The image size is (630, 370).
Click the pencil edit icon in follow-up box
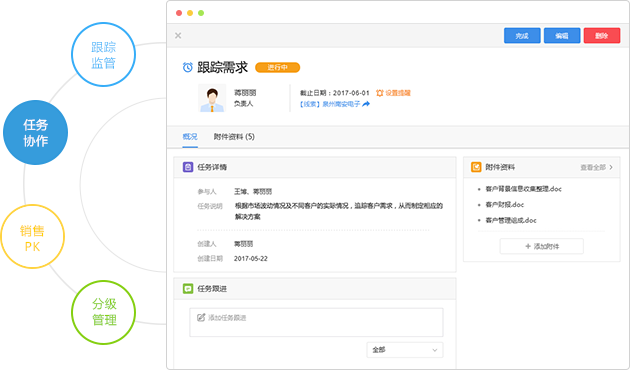tap(201, 317)
